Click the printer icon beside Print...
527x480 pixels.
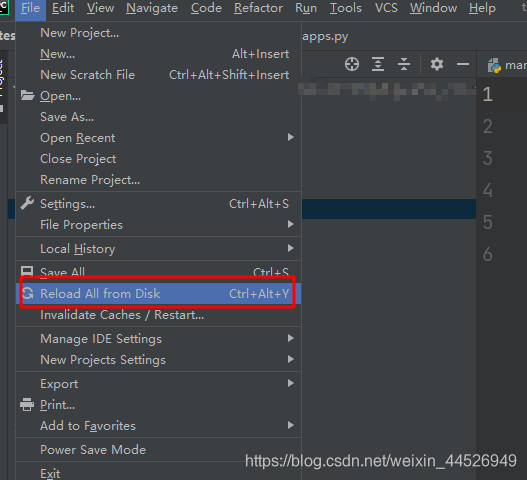coord(27,404)
